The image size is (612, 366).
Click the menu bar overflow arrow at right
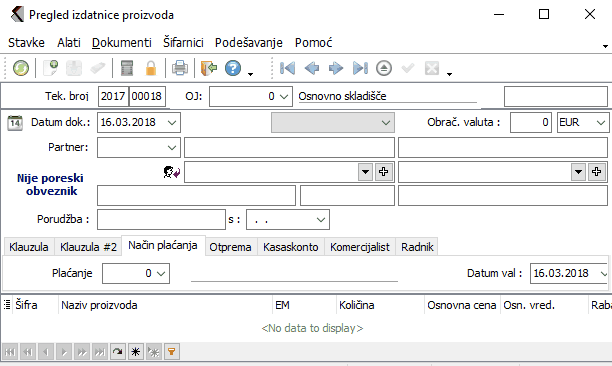pos(605,46)
